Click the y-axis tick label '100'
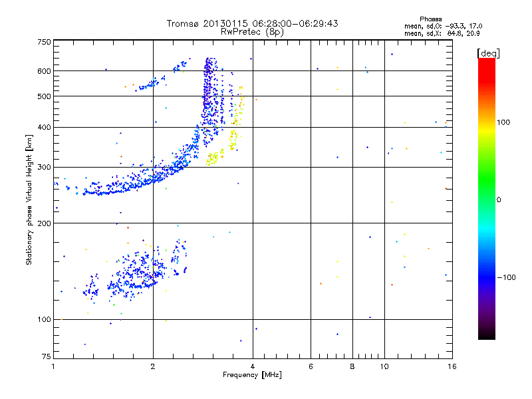This screenshot has height=399, width=532. coord(45,320)
